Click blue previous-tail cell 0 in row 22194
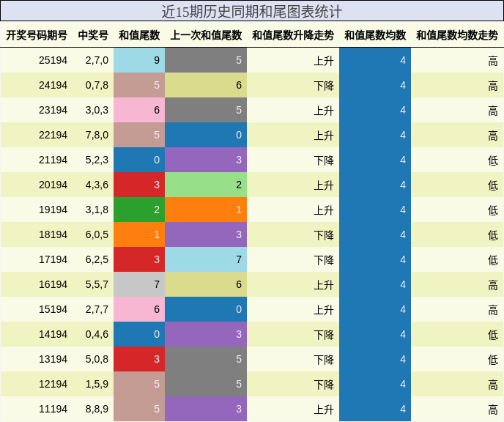This screenshot has height=422, width=504. tap(206, 135)
